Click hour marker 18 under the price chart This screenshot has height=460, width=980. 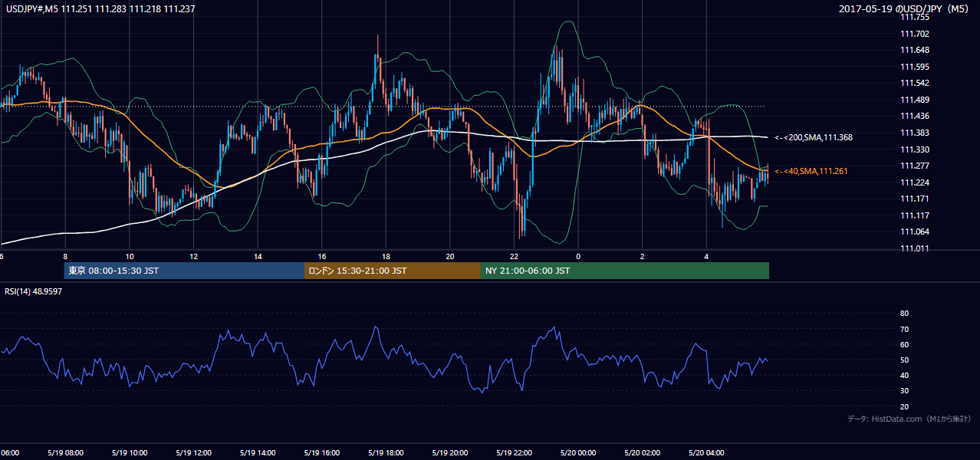point(386,256)
